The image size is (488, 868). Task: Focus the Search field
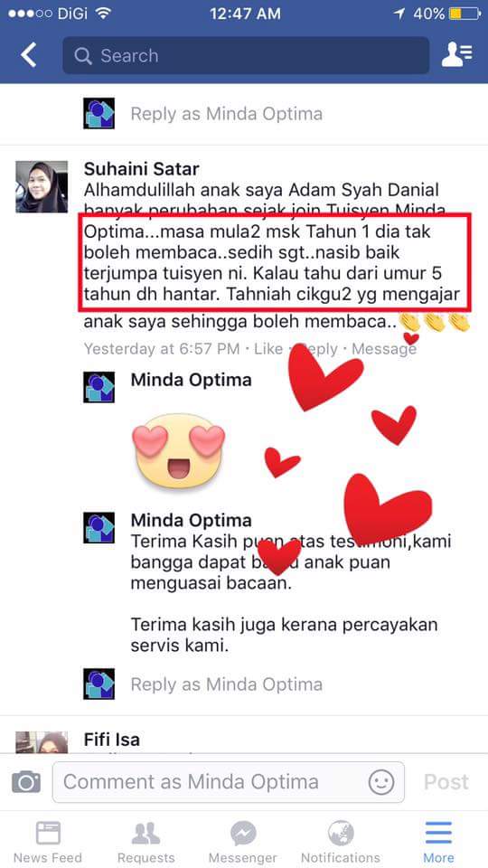(x=246, y=55)
